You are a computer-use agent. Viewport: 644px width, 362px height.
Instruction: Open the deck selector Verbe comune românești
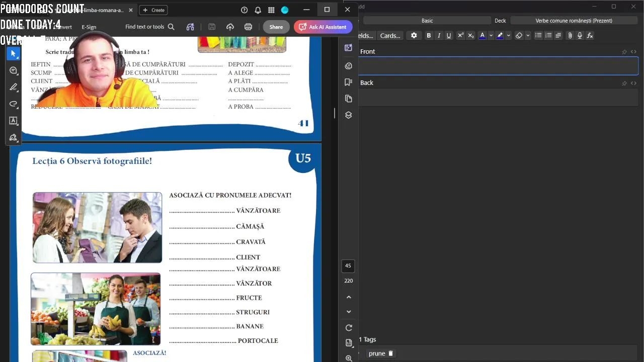[574, 21]
